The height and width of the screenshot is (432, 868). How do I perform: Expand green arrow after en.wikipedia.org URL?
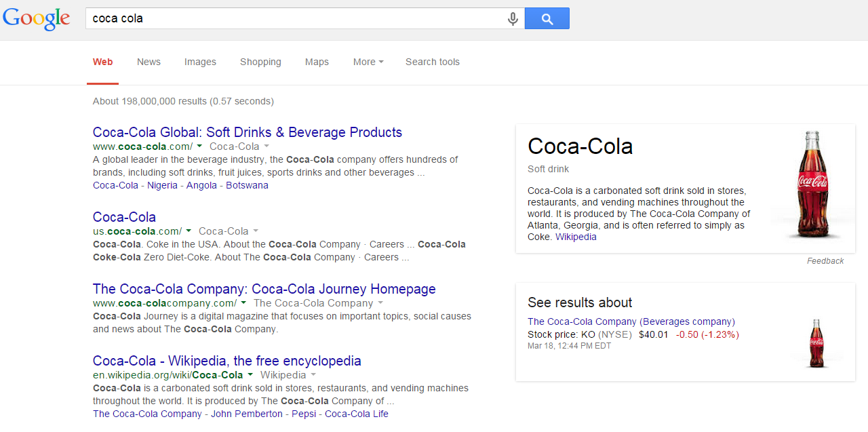[x=250, y=375]
